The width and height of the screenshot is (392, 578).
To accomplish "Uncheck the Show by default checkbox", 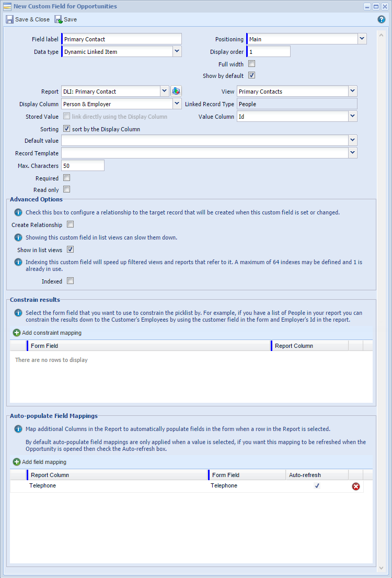I will pos(251,75).
